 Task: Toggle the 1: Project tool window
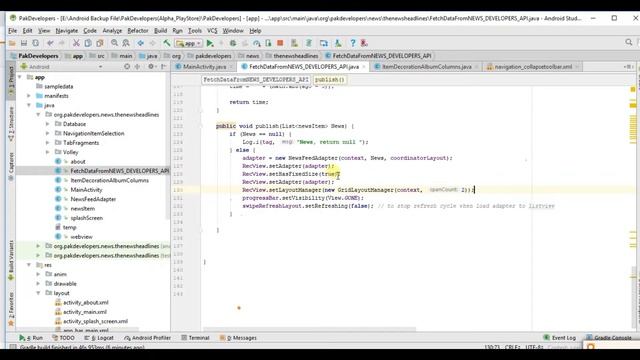11,80
